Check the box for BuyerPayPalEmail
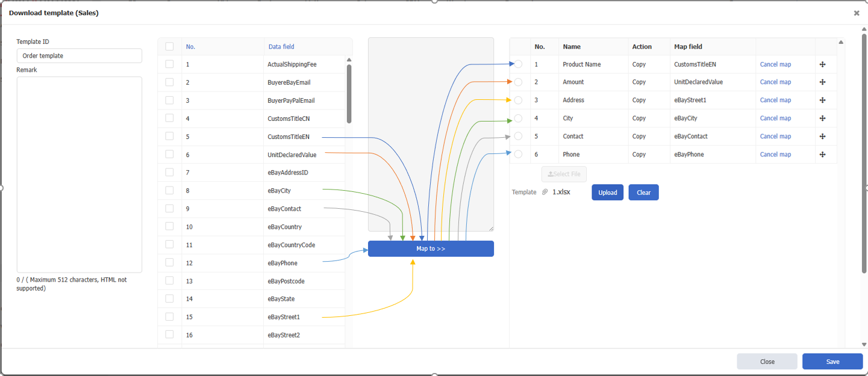This screenshot has height=376, width=868. 169,100
